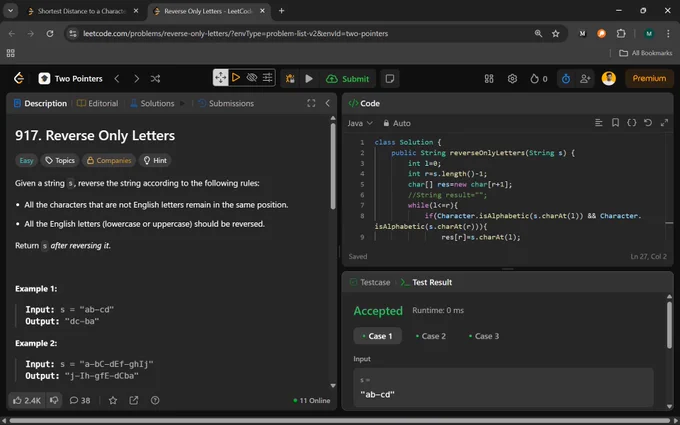Switch to the Testcase tab
This screenshot has width=680, height=425.
(370, 282)
